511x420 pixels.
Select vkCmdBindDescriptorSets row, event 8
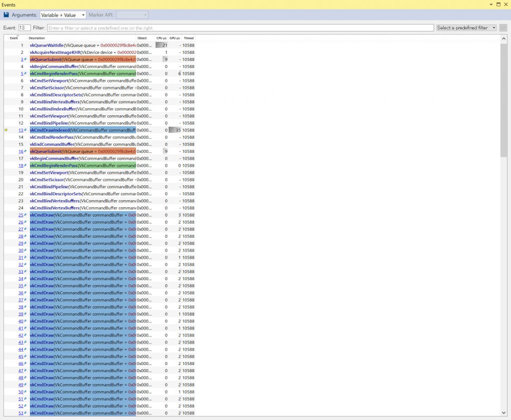99,95
